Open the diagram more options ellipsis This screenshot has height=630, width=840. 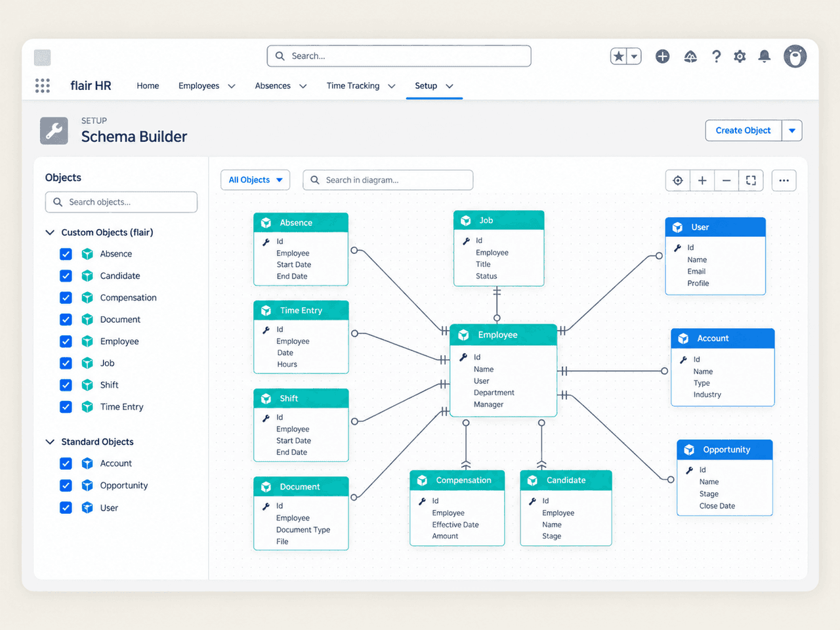click(784, 180)
